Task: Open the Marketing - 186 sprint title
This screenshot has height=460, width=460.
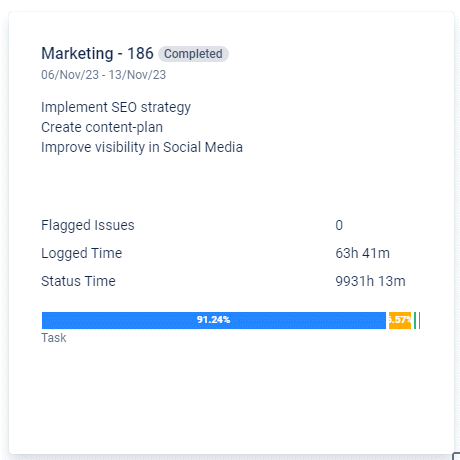Action: [97, 54]
